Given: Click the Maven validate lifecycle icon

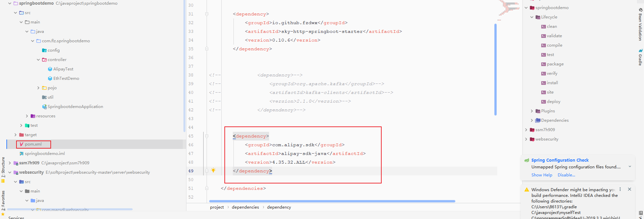Looking at the screenshot, I should click(x=543, y=36).
